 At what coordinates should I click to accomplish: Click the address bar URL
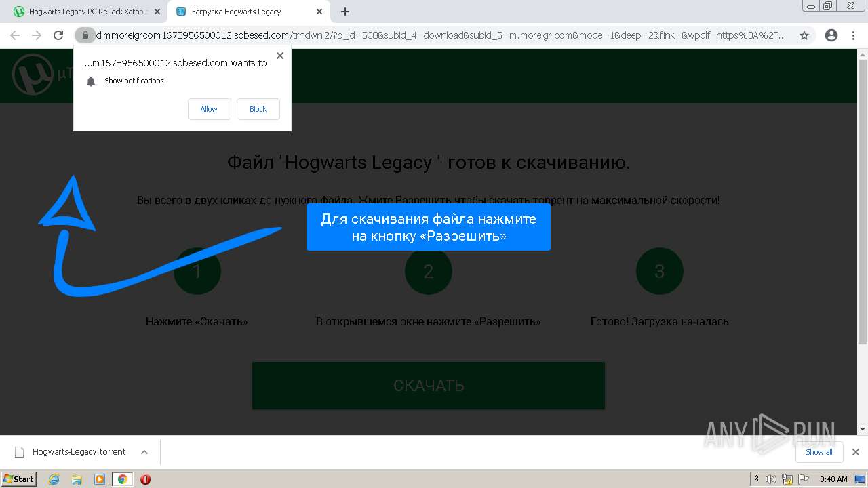(x=441, y=35)
